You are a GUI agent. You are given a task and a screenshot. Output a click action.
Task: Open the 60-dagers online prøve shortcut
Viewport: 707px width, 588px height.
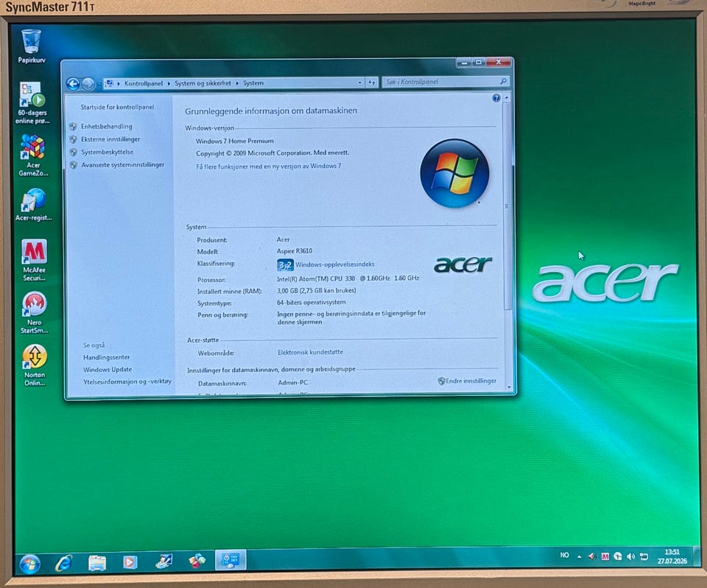pos(32,102)
